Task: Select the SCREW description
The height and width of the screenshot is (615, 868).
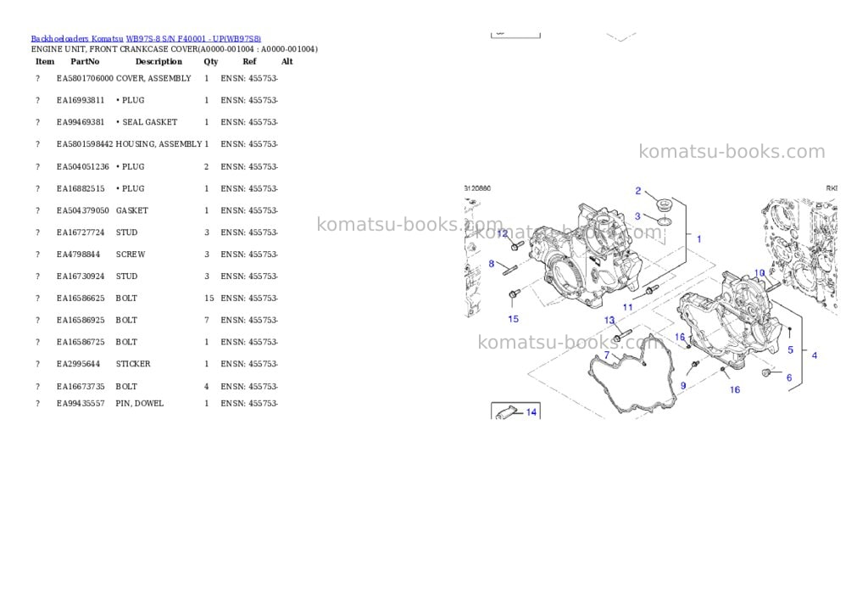Action: click(x=130, y=254)
